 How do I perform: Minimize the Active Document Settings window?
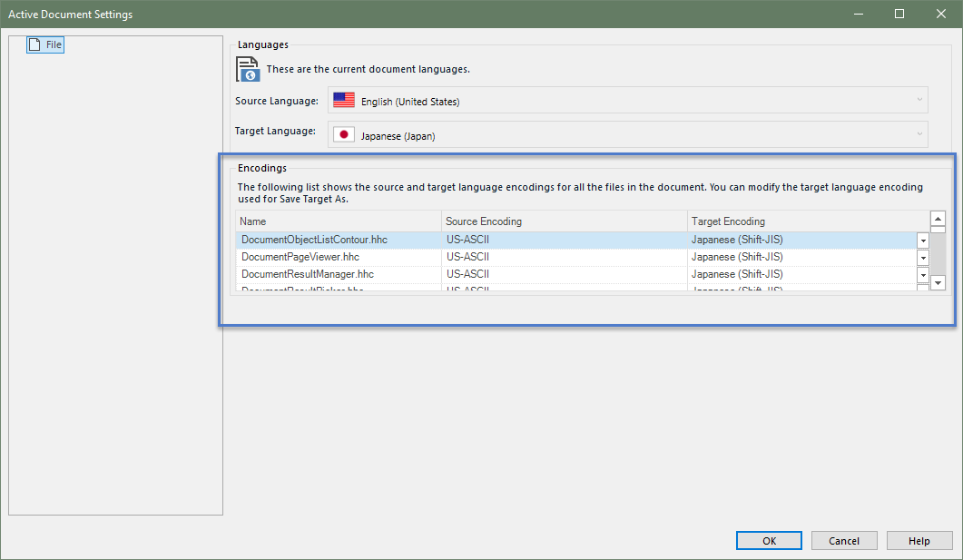tap(859, 14)
